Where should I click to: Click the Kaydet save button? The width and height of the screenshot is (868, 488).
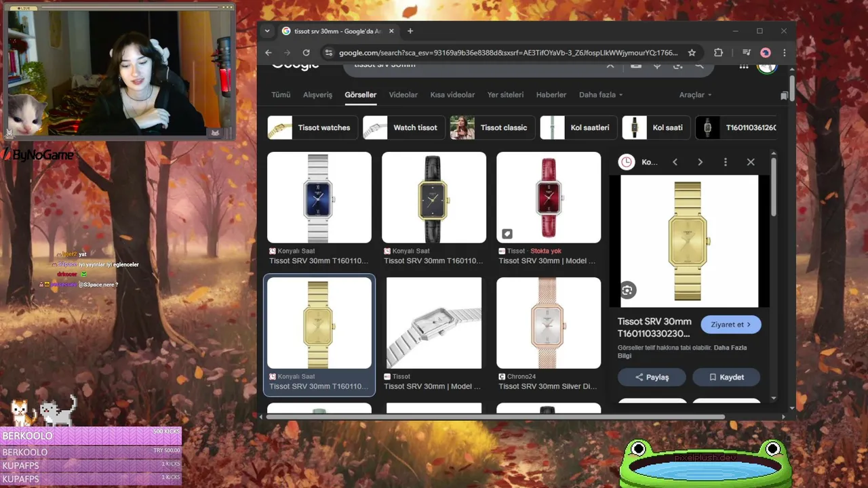pos(726,377)
